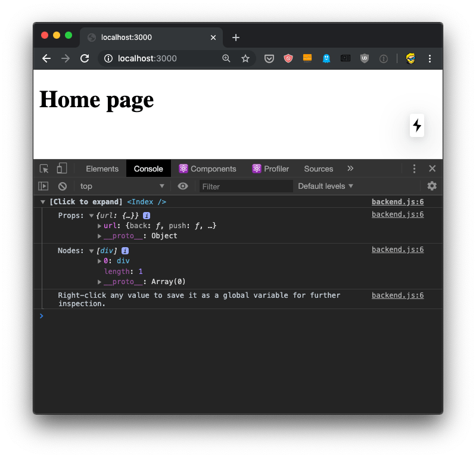
Task: Open the Default levels dropdown
Action: (326, 186)
